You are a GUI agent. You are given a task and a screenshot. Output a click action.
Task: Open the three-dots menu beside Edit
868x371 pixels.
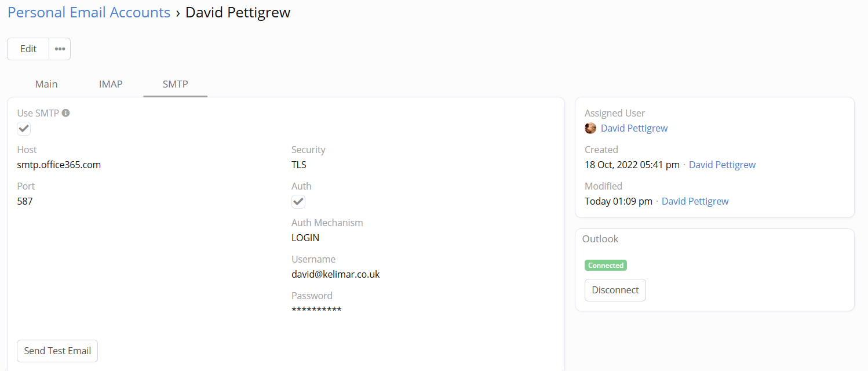[x=60, y=49]
